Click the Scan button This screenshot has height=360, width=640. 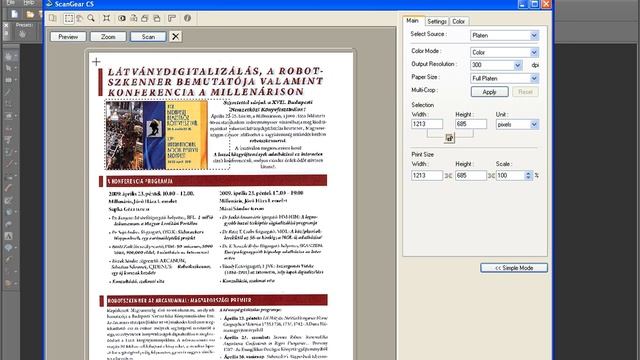148,37
